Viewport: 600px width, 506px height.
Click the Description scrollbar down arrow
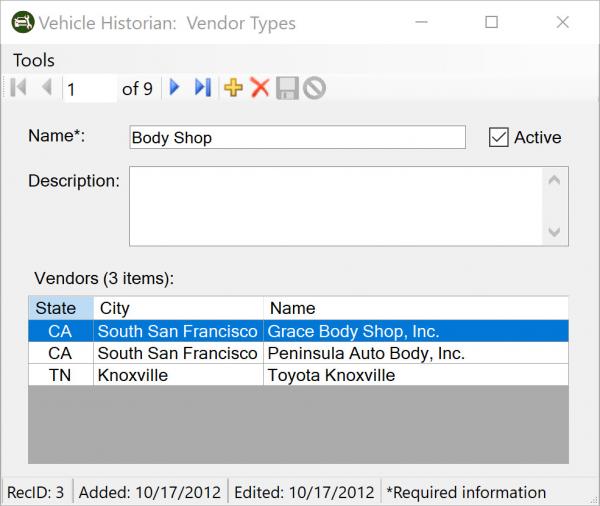(554, 232)
